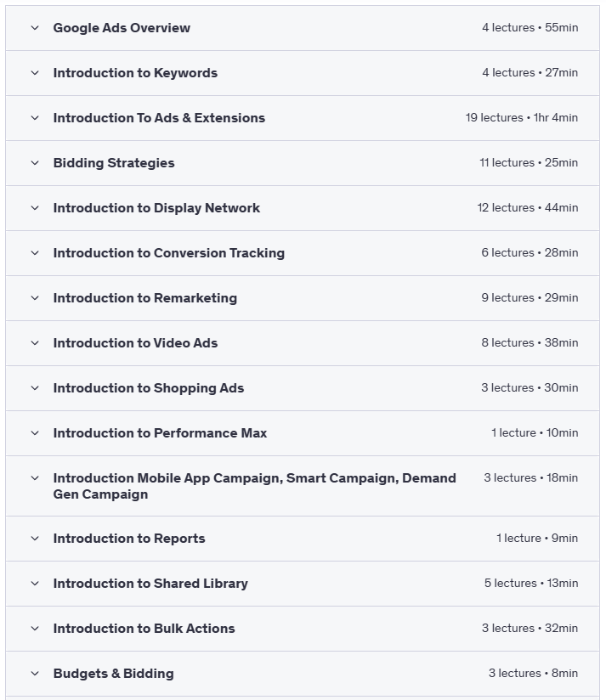The image size is (606, 700).
Task: Toggle the Bidding Strategies chevron arrow
Action: point(35,163)
